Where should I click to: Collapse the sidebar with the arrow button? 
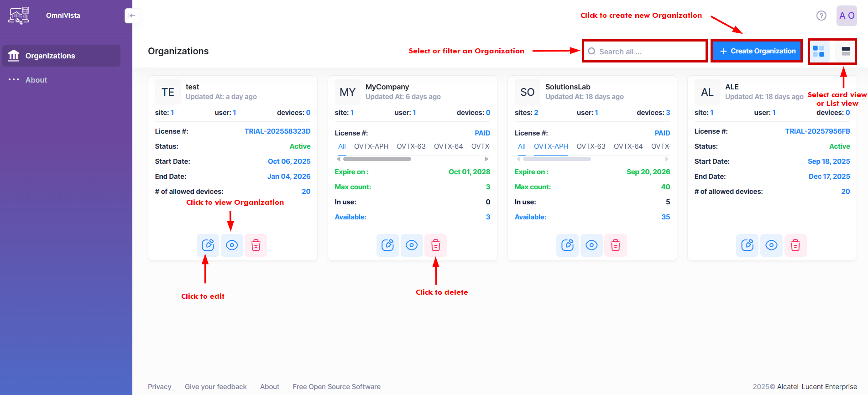point(132,16)
